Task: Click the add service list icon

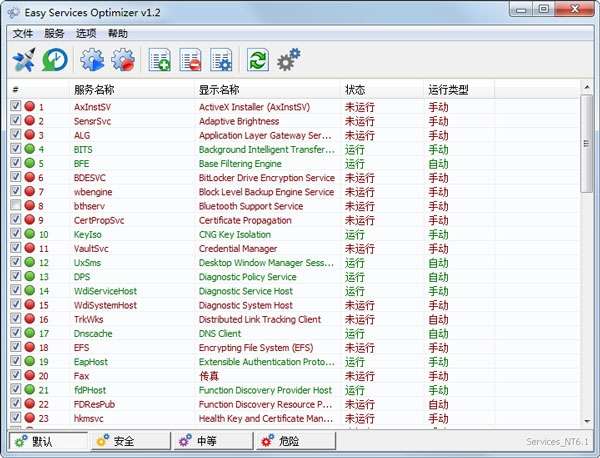Action: click(160, 60)
